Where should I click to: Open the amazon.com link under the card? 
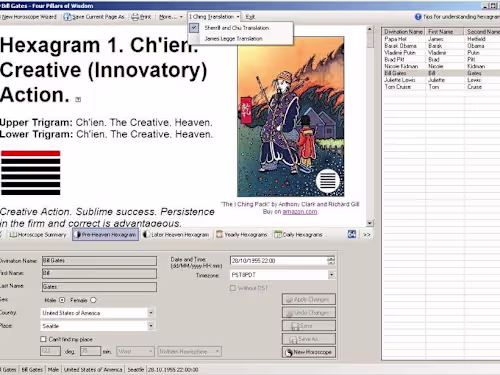pyautogui.click(x=300, y=212)
